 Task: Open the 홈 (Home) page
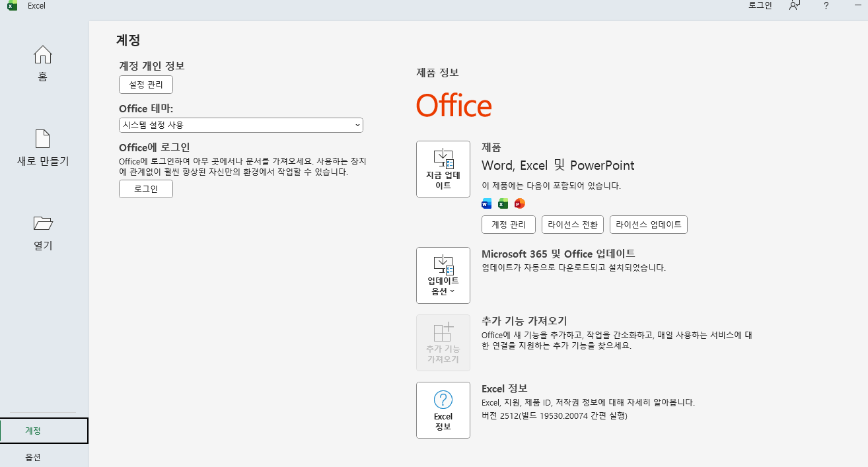43,64
